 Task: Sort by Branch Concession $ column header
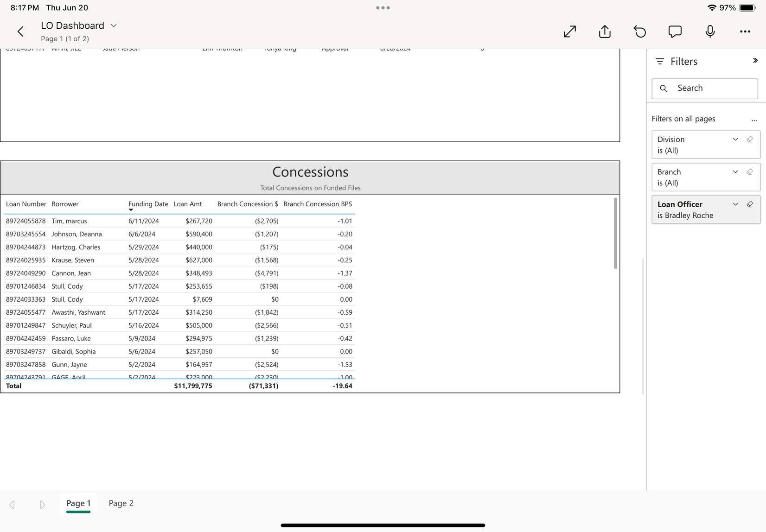point(248,204)
